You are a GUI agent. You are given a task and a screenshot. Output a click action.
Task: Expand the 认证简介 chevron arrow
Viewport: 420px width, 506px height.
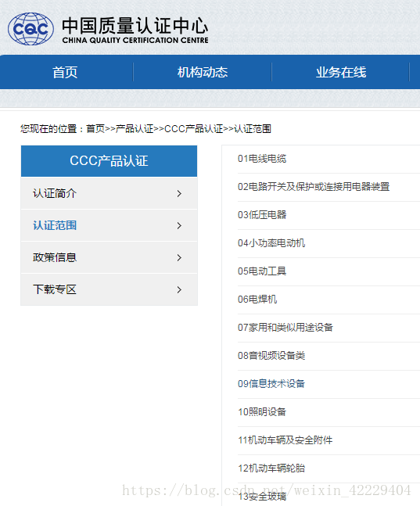(x=179, y=193)
